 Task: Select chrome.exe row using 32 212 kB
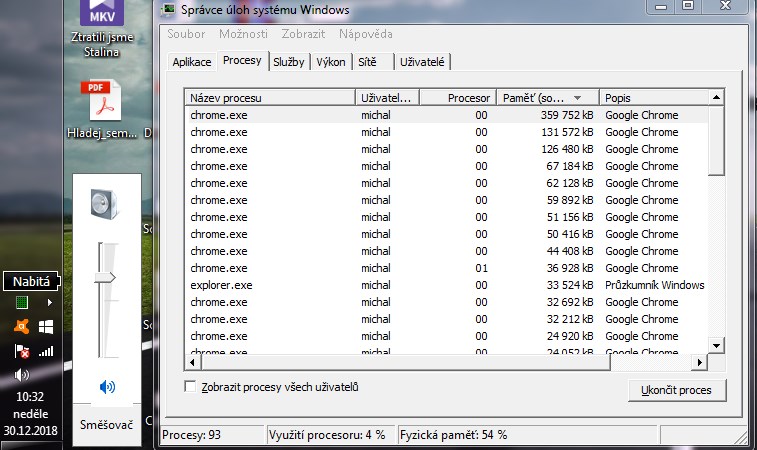pyautogui.click(x=446, y=319)
